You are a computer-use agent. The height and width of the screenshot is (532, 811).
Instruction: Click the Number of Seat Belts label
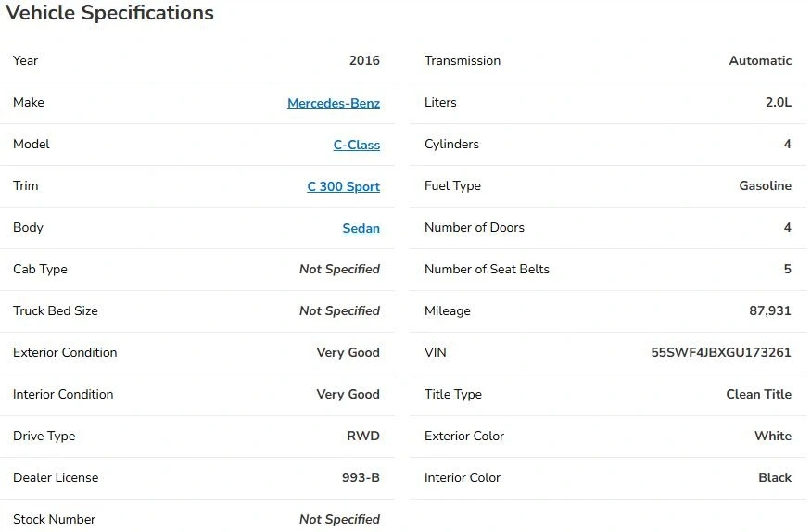pos(487,270)
